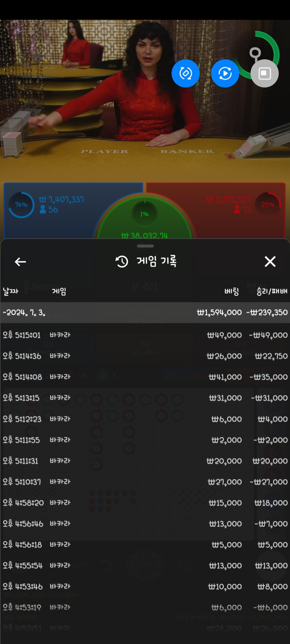Click the -₩7,000 loss amount
This screenshot has height=644, width=290.
coord(271,524)
